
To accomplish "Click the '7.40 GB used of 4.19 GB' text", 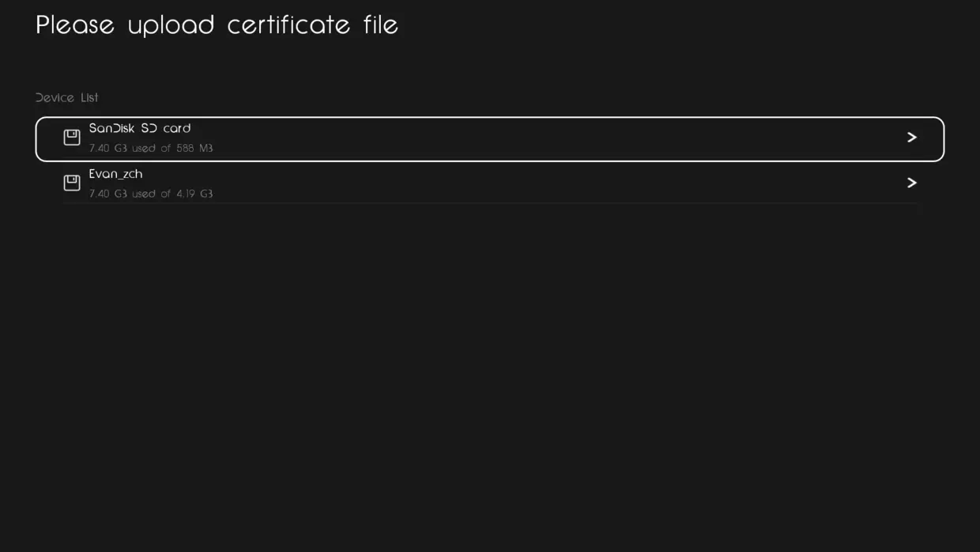I will (151, 194).
